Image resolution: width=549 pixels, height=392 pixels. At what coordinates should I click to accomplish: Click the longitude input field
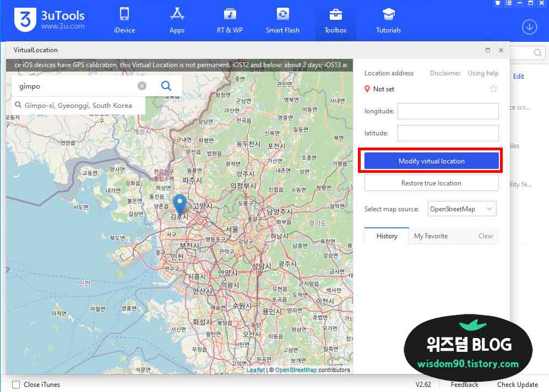pos(448,111)
